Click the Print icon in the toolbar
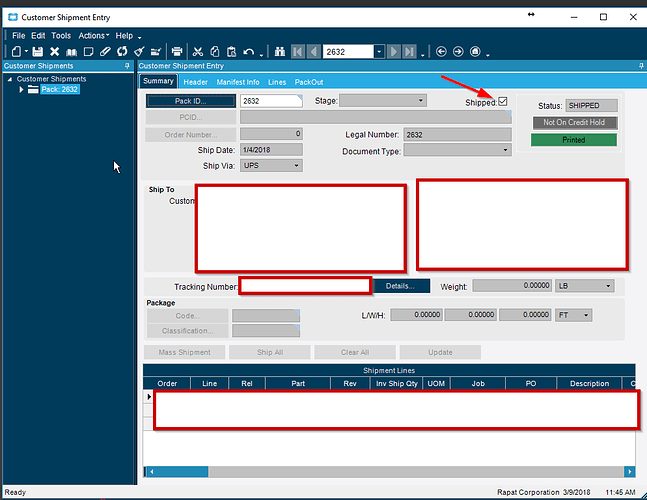Viewport: 647px width, 500px height. pos(177,51)
